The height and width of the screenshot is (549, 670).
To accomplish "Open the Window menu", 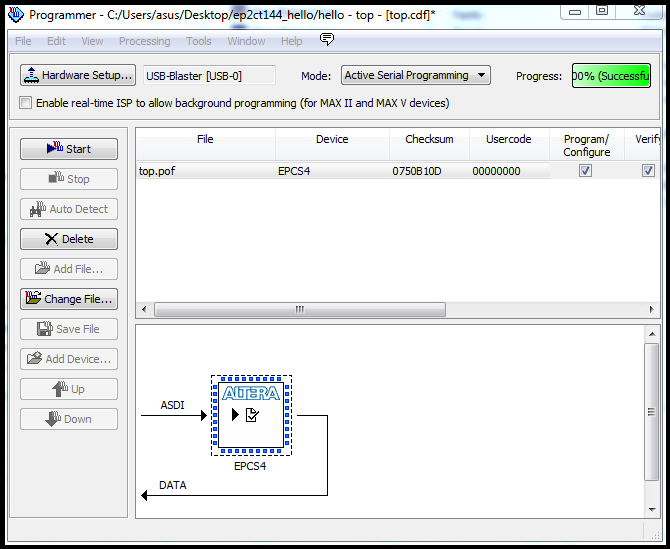I will pos(246,41).
